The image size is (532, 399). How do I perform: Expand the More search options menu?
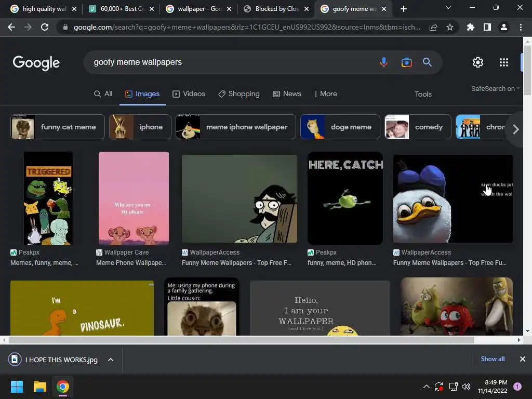tap(325, 94)
